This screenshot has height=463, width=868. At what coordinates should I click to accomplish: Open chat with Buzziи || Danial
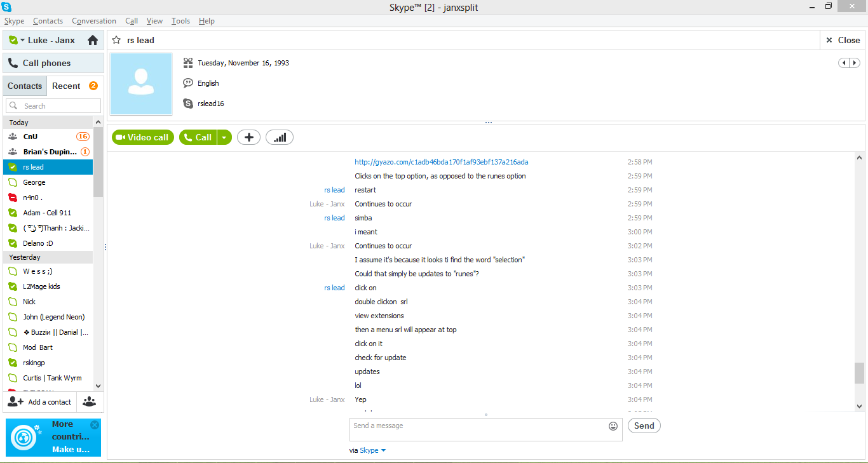(48, 332)
